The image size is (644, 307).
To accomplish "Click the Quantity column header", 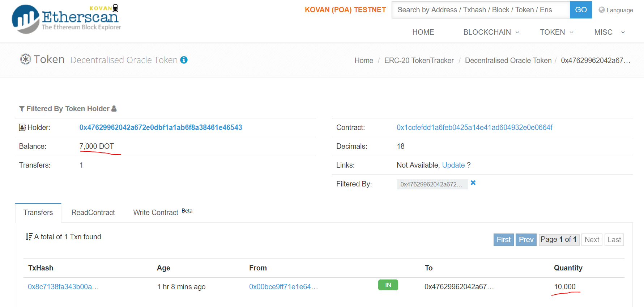I will [x=568, y=268].
